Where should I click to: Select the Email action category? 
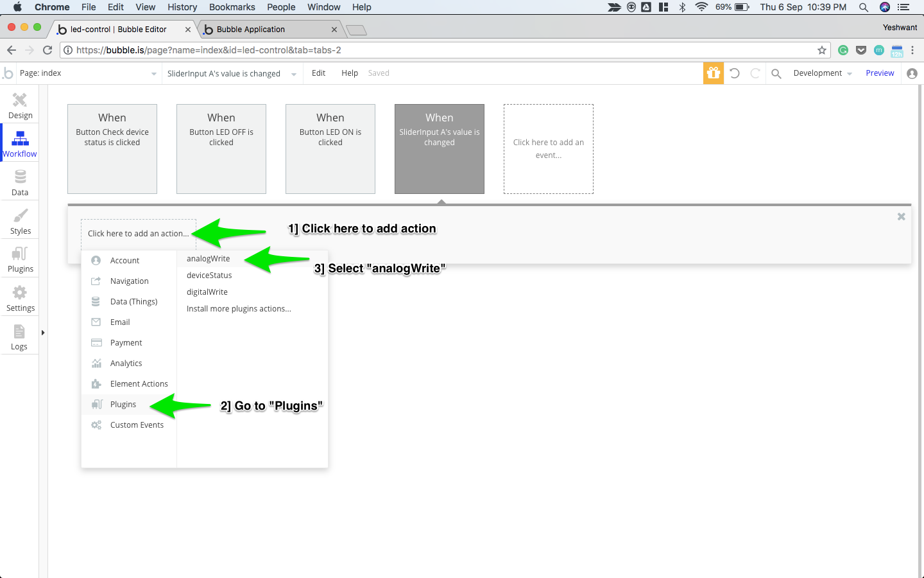tap(129, 322)
